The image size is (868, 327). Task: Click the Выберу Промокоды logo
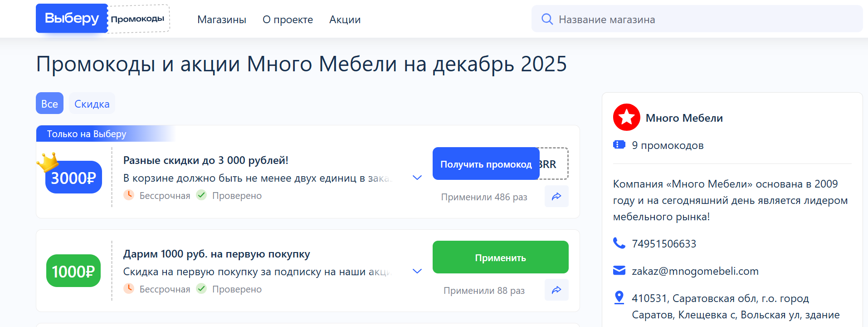tap(102, 19)
